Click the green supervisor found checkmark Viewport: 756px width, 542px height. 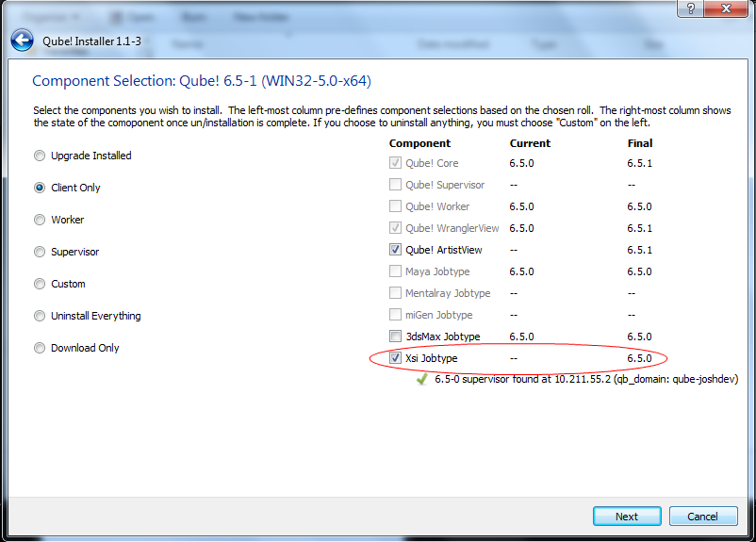pos(423,379)
